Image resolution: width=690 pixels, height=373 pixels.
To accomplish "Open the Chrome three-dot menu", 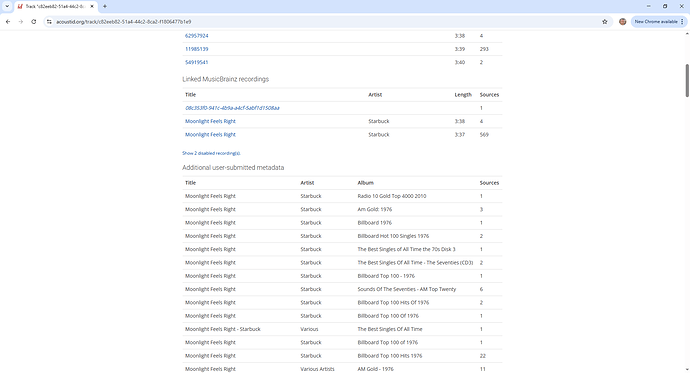I will pyautogui.click(x=682, y=22).
